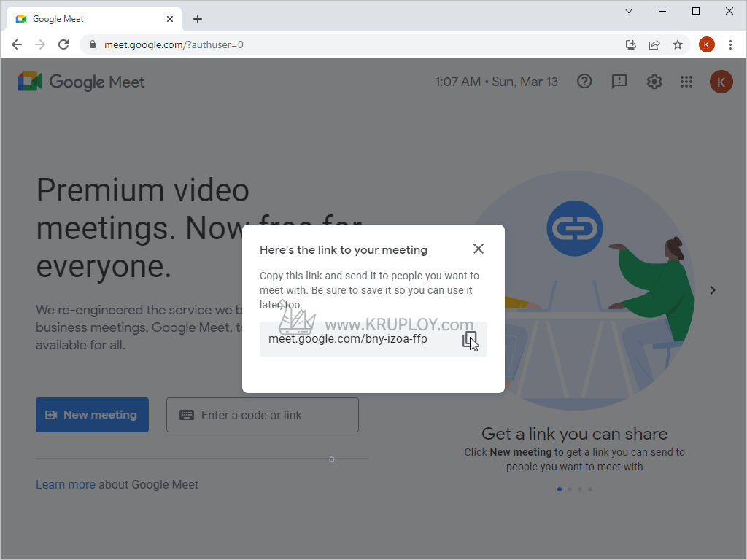Image resolution: width=747 pixels, height=560 pixels.
Task: Select the second carousel dot
Action: pyautogui.click(x=569, y=489)
